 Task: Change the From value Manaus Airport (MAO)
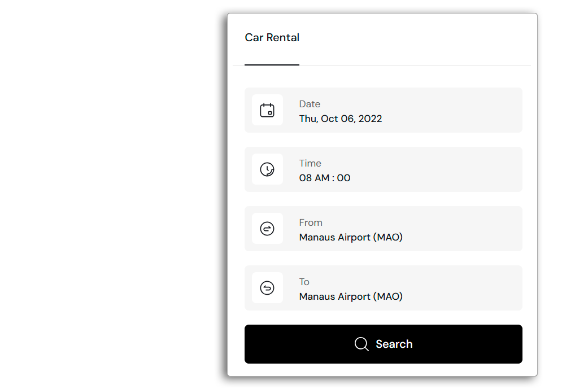[350, 238]
